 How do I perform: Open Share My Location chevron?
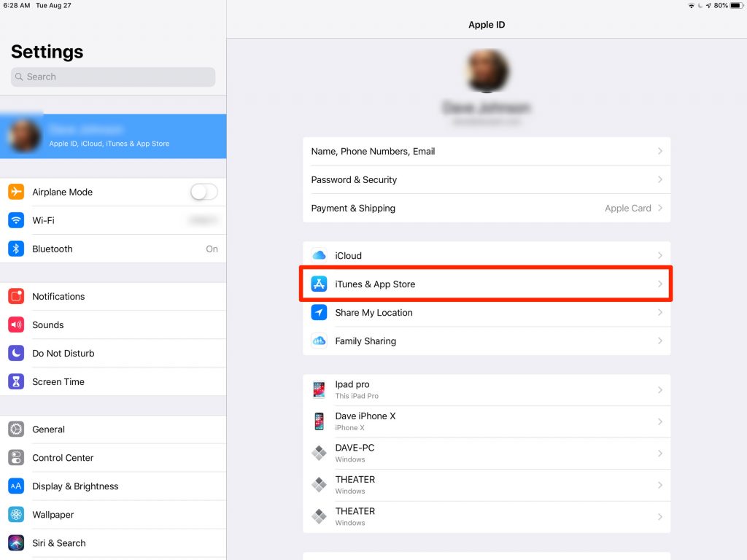point(659,312)
